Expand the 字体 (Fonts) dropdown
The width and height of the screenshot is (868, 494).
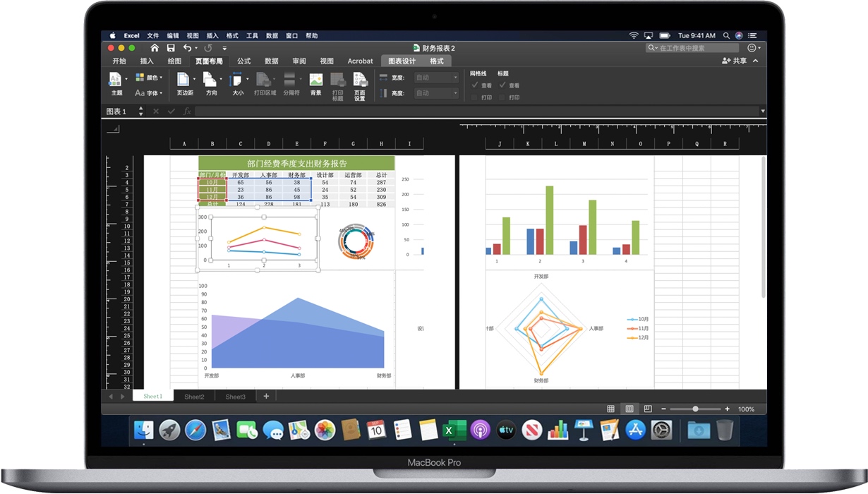(x=150, y=92)
